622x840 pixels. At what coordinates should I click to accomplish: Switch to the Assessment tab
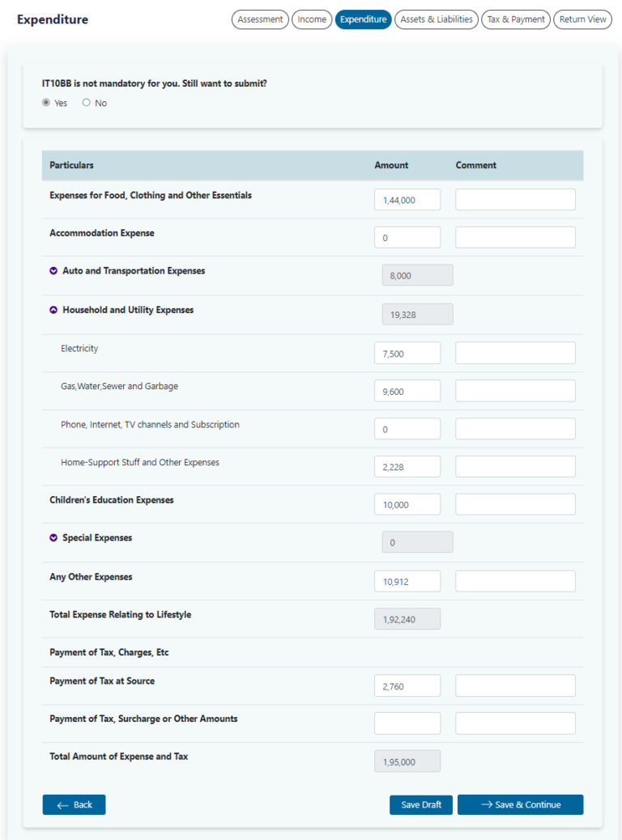260,19
